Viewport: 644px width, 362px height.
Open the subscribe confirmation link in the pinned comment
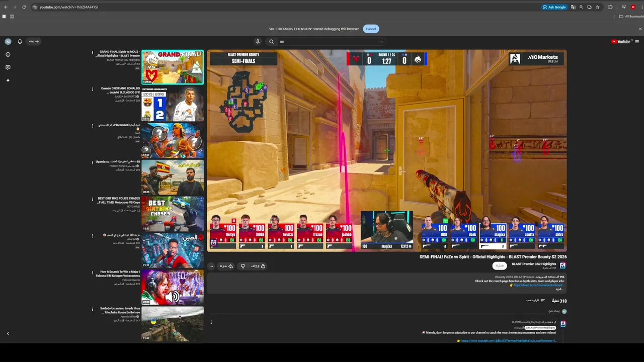508,341
